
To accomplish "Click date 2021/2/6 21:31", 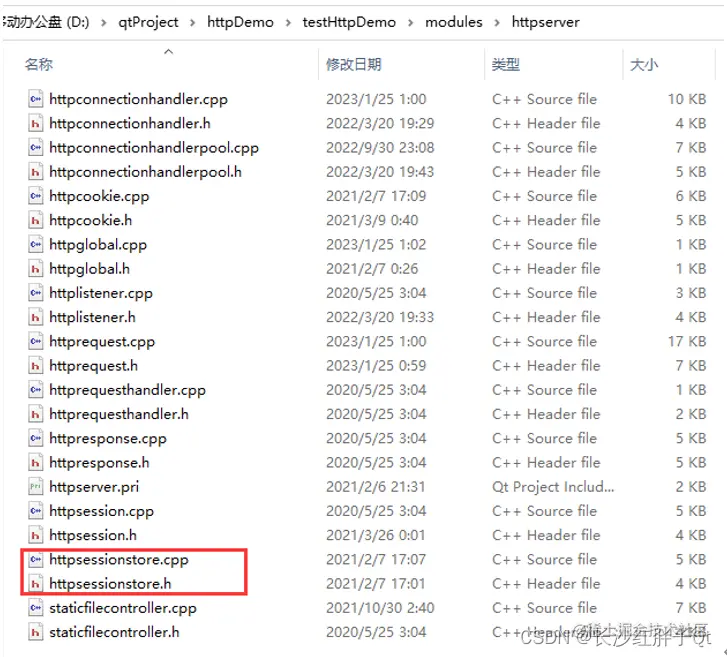I will (376, 486).
